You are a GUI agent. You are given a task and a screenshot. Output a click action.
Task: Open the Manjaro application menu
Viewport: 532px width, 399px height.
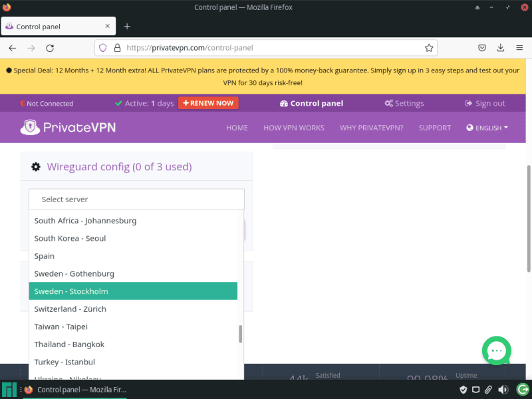[9, 390]
